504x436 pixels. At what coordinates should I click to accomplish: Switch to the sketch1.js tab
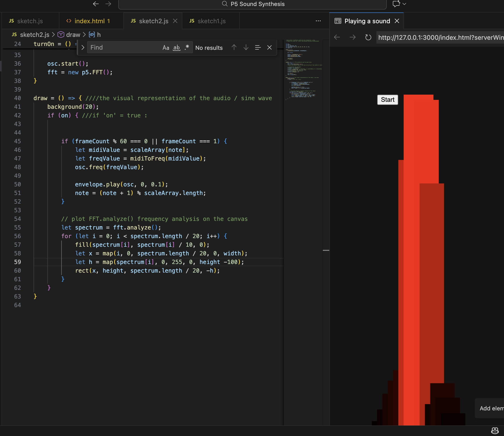click(211, 21)
